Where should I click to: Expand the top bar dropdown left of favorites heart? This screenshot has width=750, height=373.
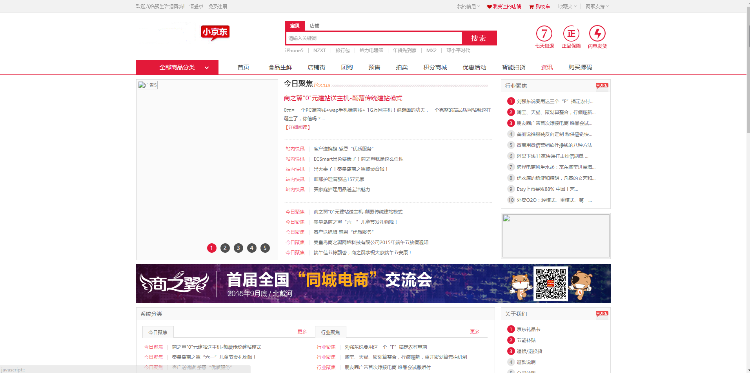tap(469, 7)
